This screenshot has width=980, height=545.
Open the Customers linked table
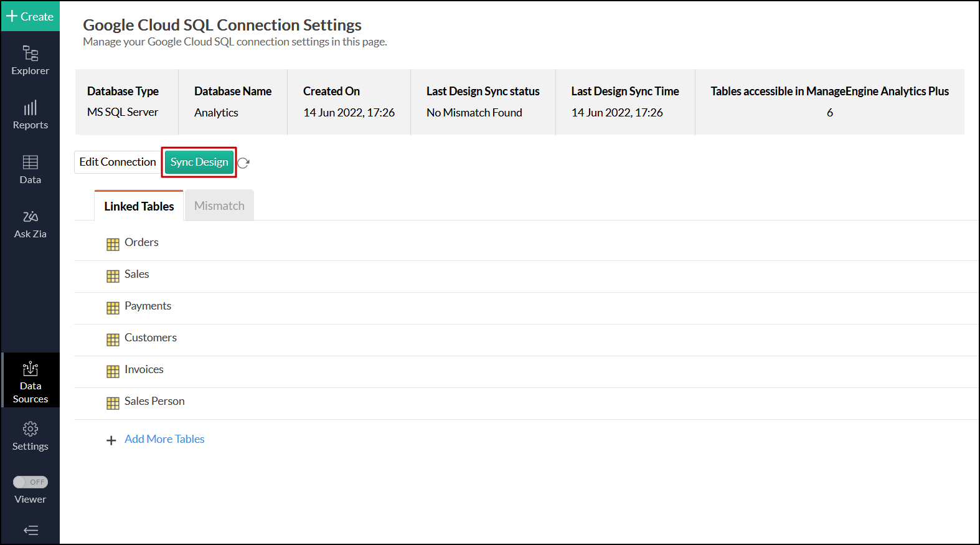click(151, 338)
